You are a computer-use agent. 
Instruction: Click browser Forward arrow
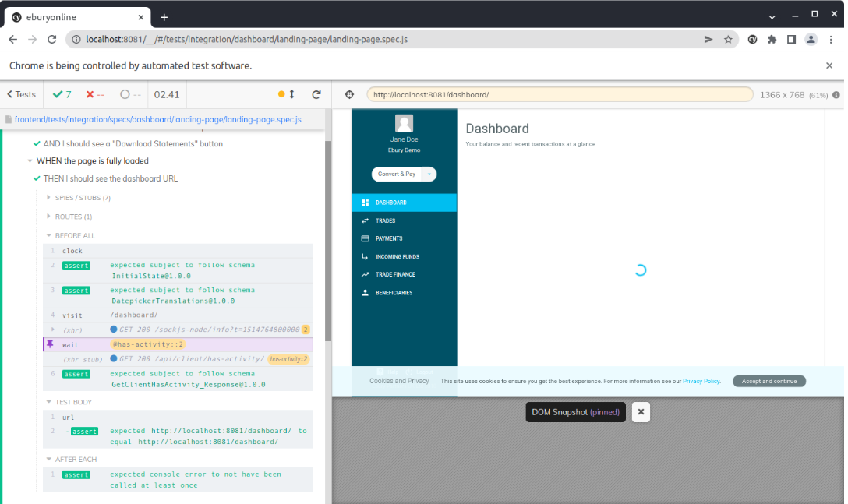pos(33,40)
